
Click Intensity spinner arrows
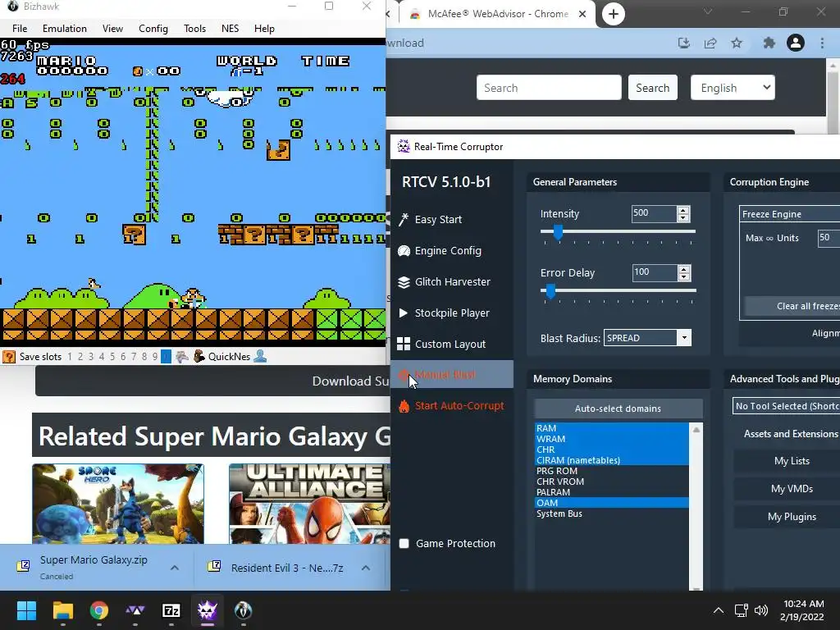tap(683, 214)
